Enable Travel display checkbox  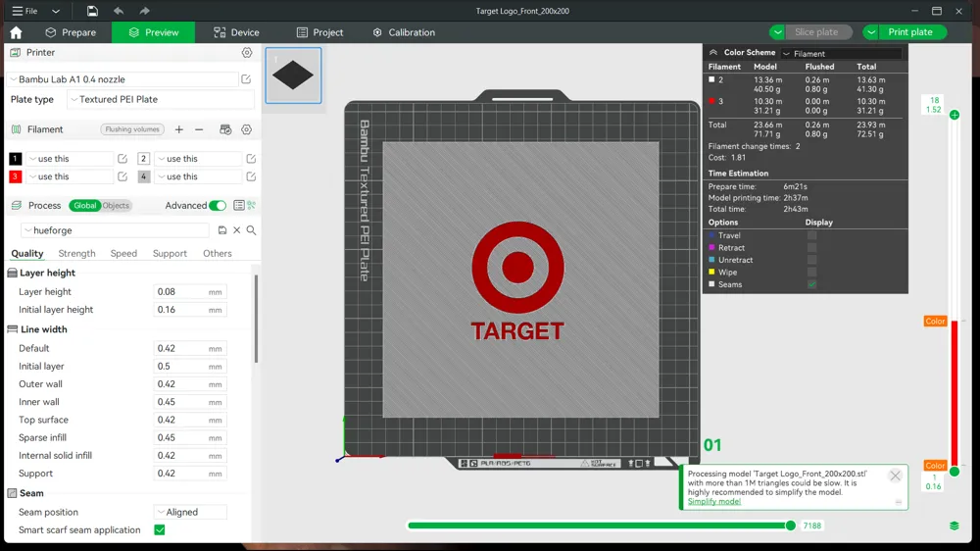coord(811,235)
